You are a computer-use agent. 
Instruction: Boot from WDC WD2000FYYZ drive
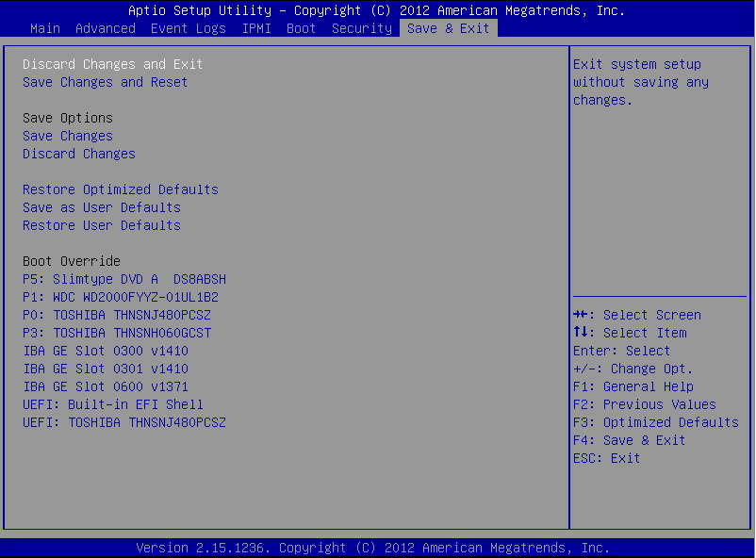tap(121, 297)
